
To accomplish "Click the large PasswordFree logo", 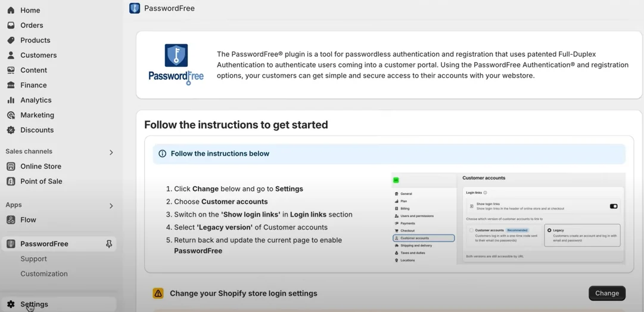I will [x=176, y=64].
